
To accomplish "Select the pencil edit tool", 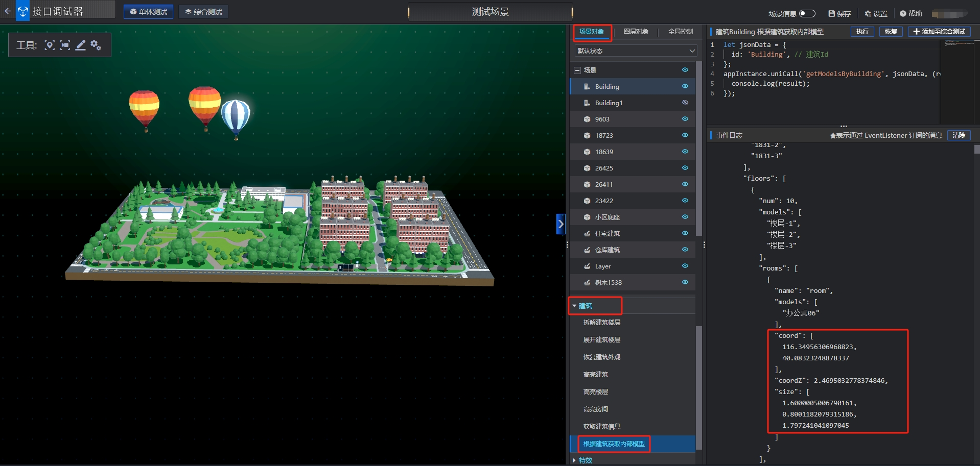I will (x=80, y=45).
